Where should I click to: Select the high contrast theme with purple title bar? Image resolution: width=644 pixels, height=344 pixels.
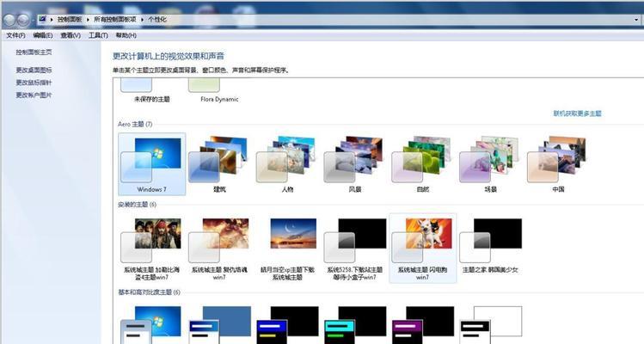pos(423,325)
